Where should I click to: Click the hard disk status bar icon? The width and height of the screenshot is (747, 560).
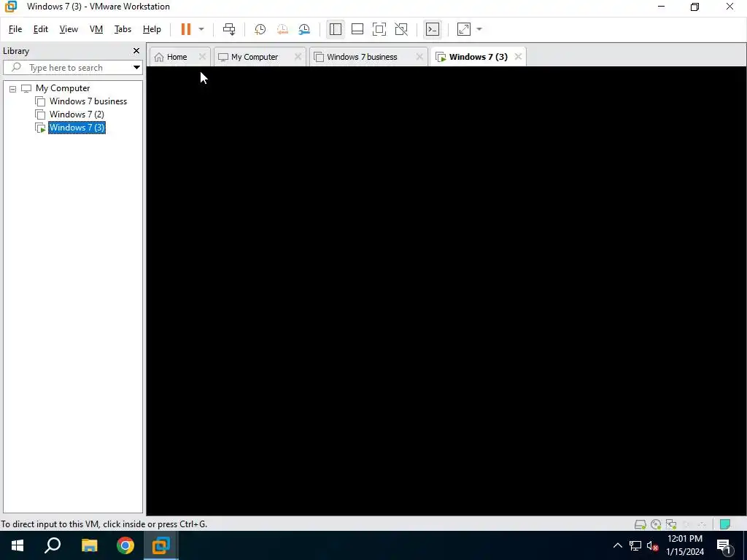coord(640,524)
